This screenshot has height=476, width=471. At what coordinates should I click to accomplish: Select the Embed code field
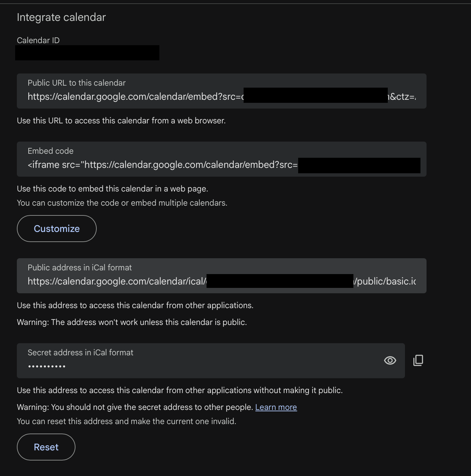click(135, 165)
